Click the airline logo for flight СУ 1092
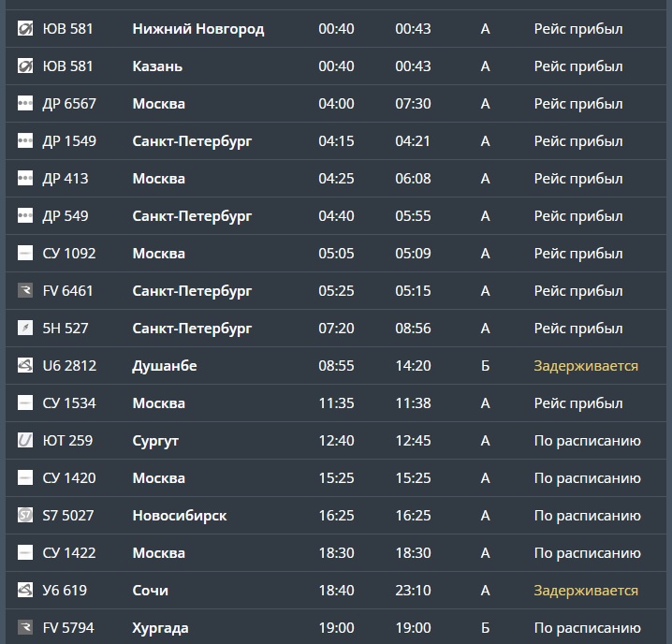672x644 pixels. pyautogui.click(x=25, y=254)
